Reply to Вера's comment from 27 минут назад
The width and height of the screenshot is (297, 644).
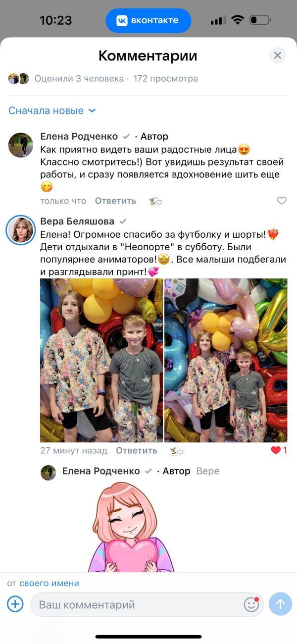point(137,450)
